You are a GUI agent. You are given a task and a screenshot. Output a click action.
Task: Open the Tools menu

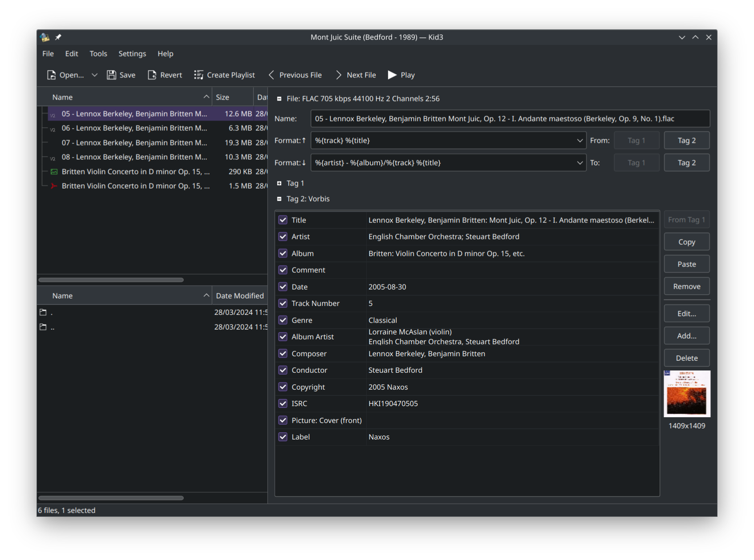[x=98, y=53]
